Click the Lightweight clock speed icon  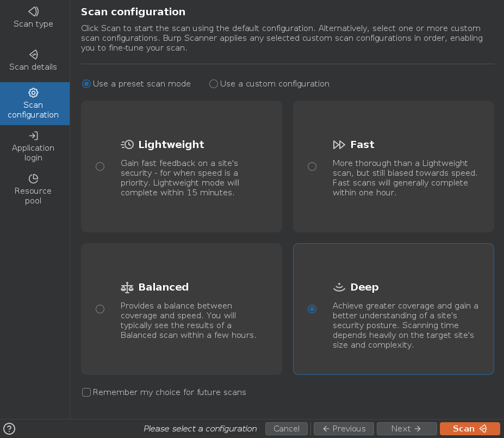127,145
